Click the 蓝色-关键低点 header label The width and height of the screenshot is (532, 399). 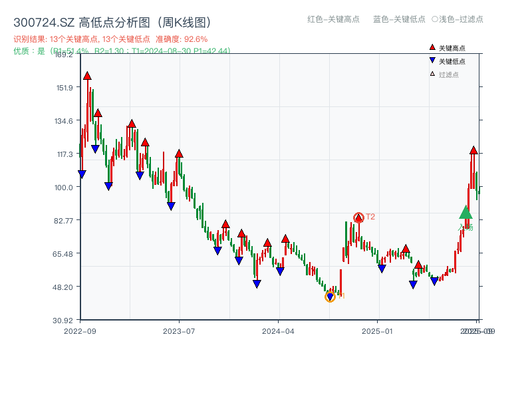[x=399, y=19]
